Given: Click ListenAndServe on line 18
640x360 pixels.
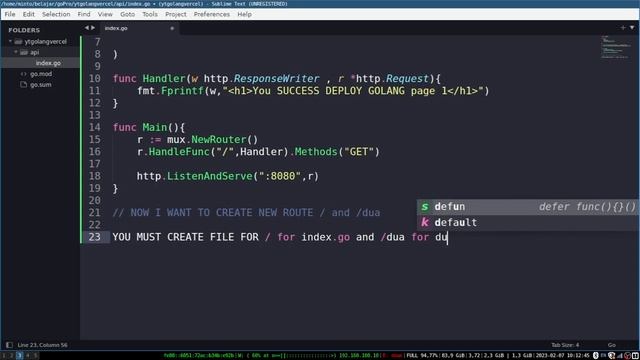Looking at the screenshot, I should 210,176.
